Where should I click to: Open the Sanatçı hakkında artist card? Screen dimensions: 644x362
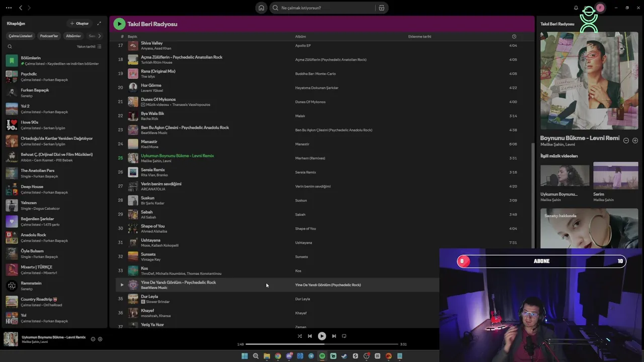click(589, 229)
